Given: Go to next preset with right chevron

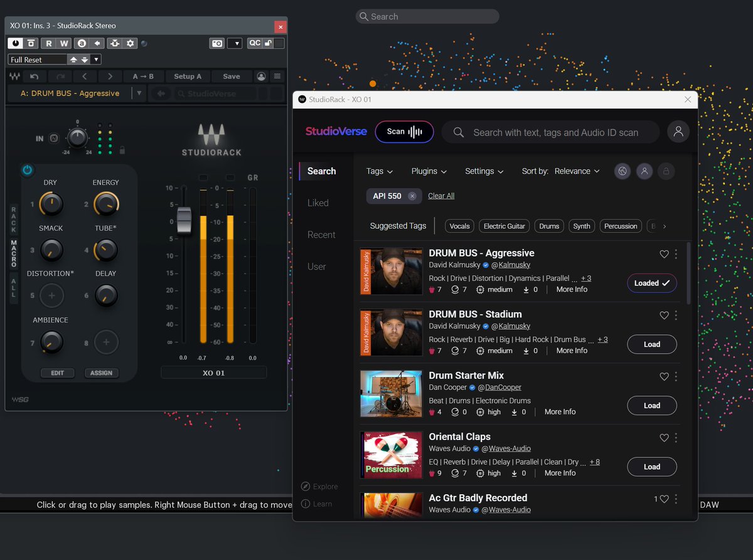Looking at the screenshot, I should tap(110, 77).
